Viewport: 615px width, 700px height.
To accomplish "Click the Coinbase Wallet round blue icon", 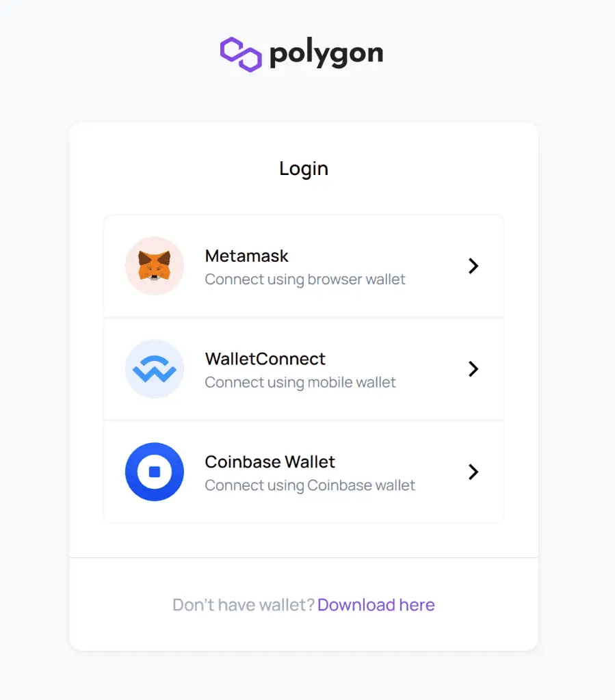I will (155, 472).
